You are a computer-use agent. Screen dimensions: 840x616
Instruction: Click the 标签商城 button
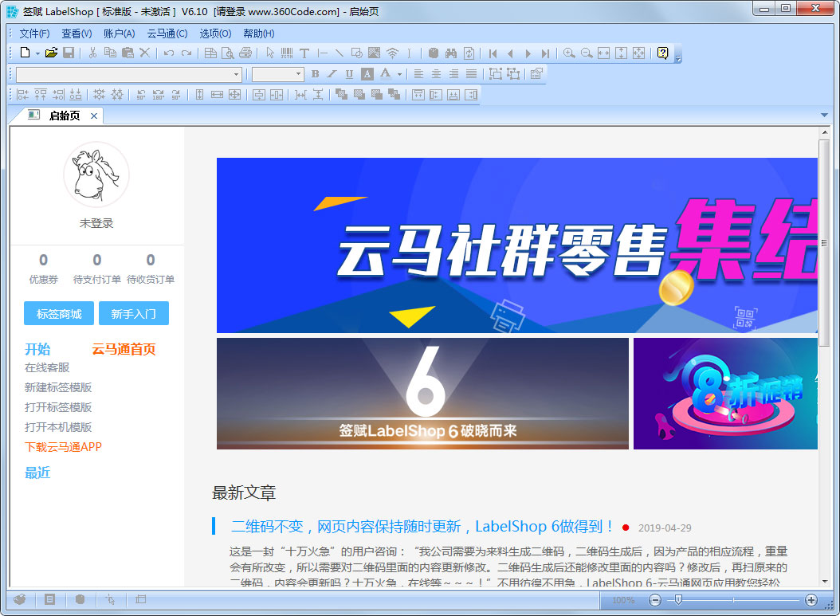tap(58, 313)
